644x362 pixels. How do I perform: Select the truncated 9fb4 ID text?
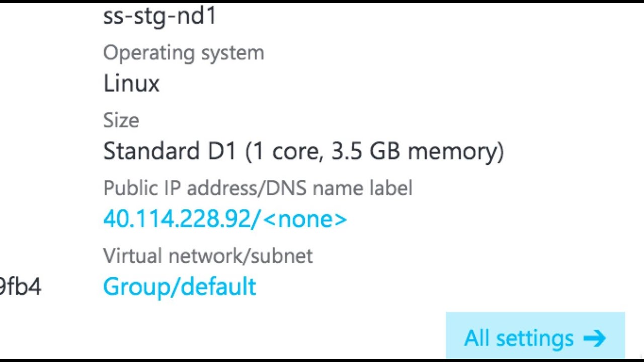20,287
